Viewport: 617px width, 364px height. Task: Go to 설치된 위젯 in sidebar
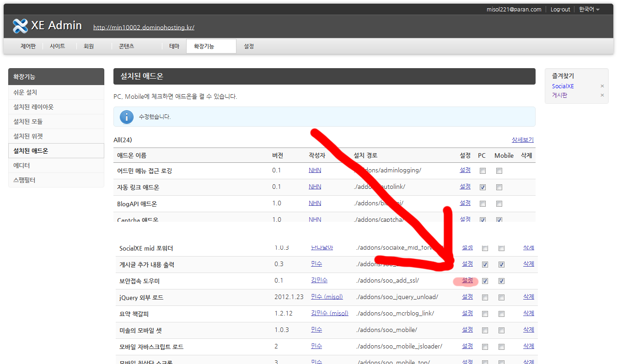click(x=56, y=136)
